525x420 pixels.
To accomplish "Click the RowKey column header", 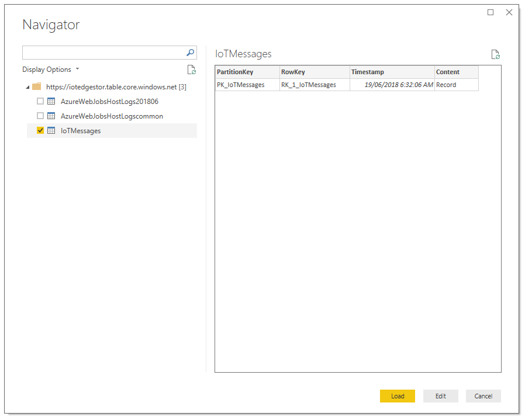I will [x=315, y=72].
